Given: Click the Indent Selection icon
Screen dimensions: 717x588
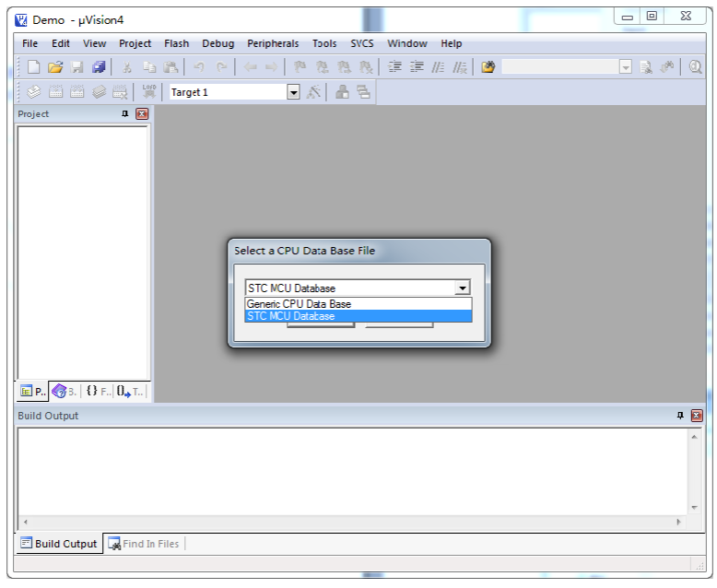Looking at the screenshot, I should point(394,67).
